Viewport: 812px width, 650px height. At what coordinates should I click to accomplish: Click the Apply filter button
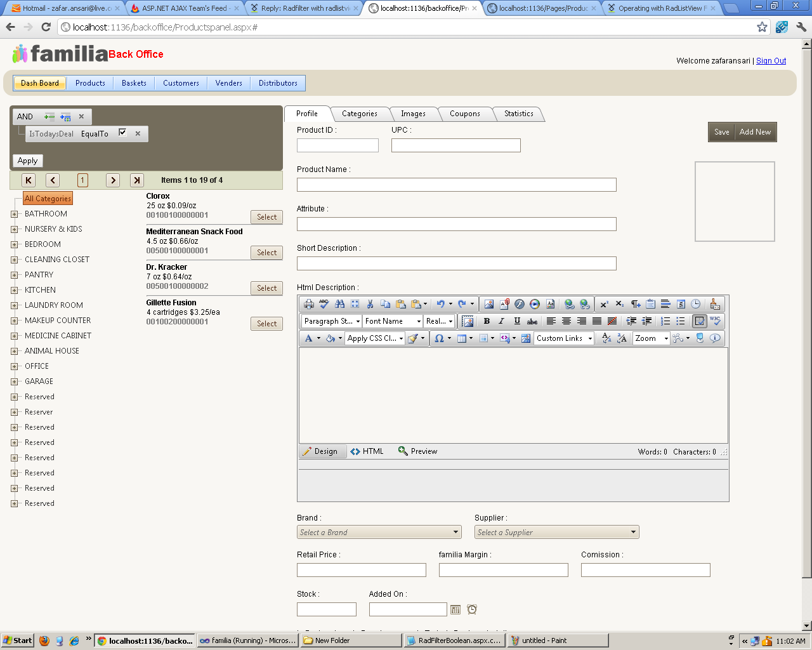click(x=27, y=161)
